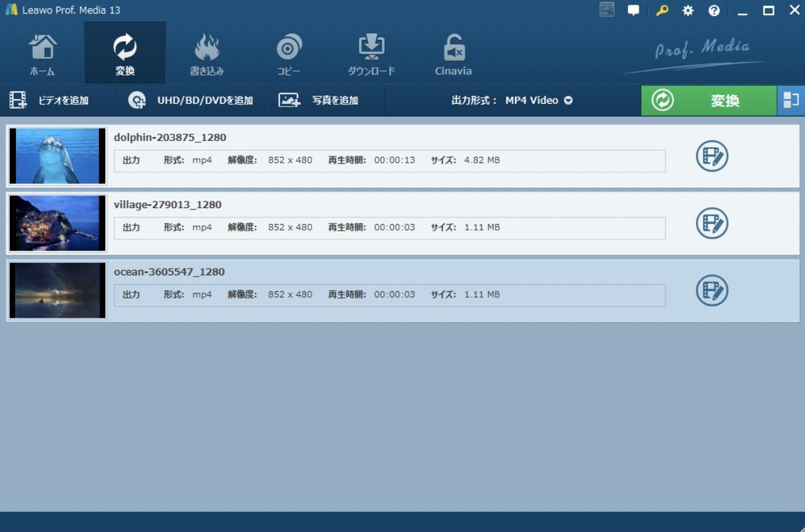The image size is (805, 532).
Task: Open the edit icon for ocean-3605547_1280
Action: pyautogui.click(x=712, y=291)
